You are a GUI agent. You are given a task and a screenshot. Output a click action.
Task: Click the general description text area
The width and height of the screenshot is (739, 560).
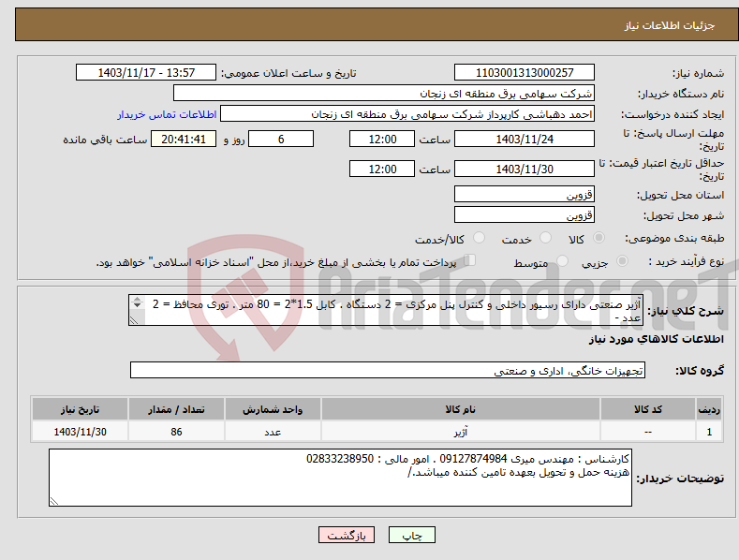click(x=386, y=310)
